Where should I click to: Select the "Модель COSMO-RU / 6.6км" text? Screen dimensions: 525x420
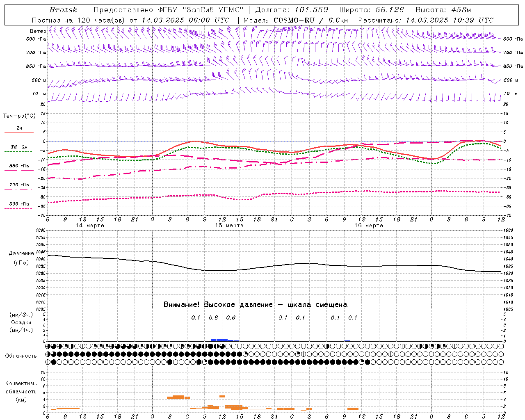[296, 20]
